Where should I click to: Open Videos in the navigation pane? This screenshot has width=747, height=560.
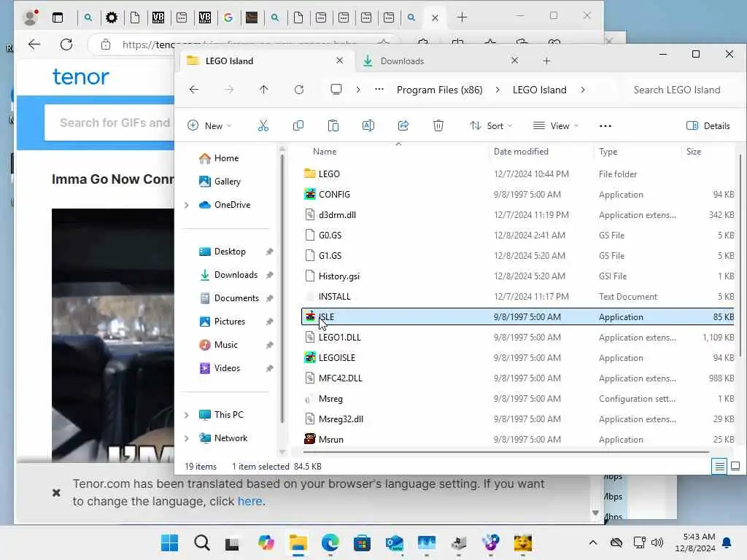click(227, 368)
